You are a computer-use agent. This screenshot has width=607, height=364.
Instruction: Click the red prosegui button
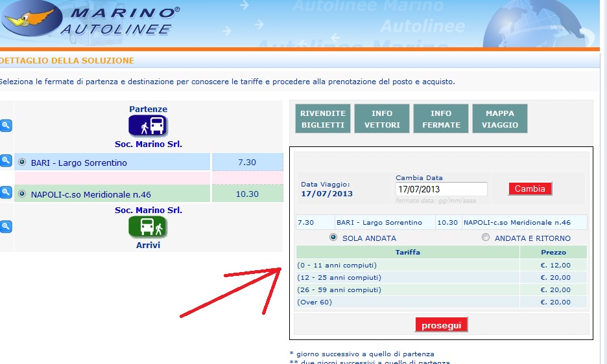point(442,325)
